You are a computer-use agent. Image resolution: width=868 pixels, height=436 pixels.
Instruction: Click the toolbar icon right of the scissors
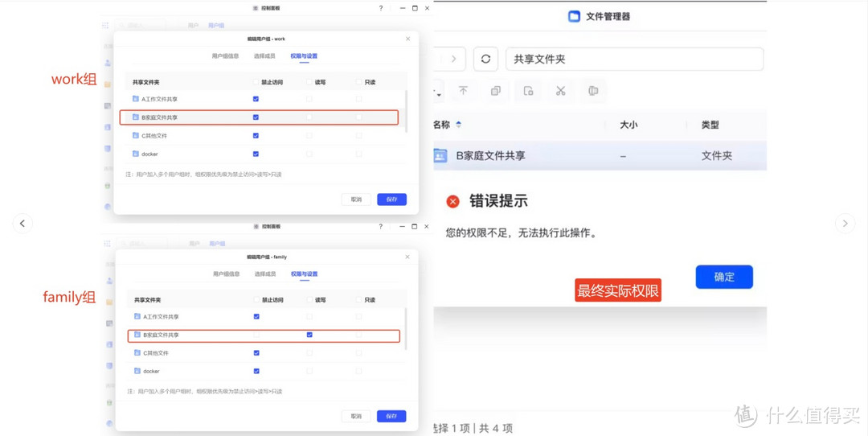click(x=593, y=91)
